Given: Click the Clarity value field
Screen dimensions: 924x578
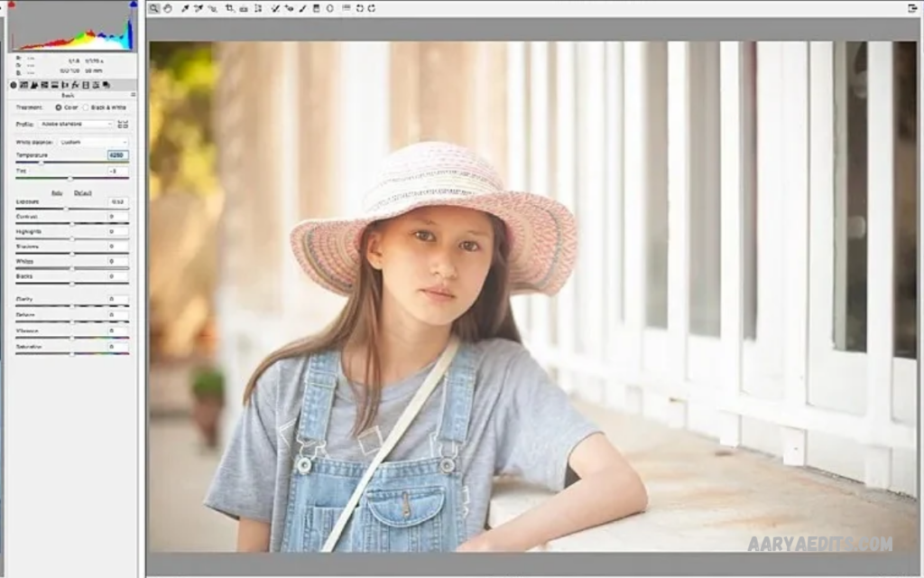Looking at the screenshot, I should coord(118,299).
